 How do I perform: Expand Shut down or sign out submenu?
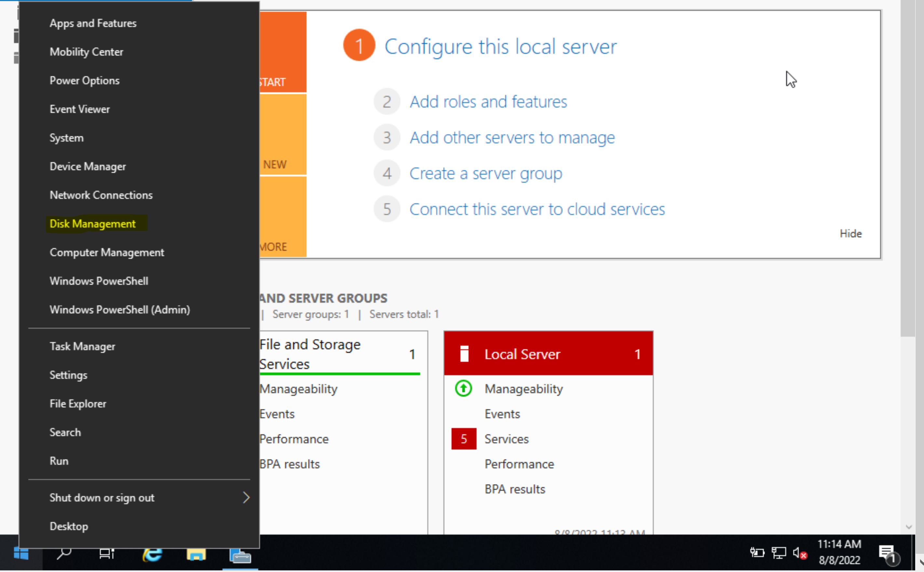click(x=139, y=498)
